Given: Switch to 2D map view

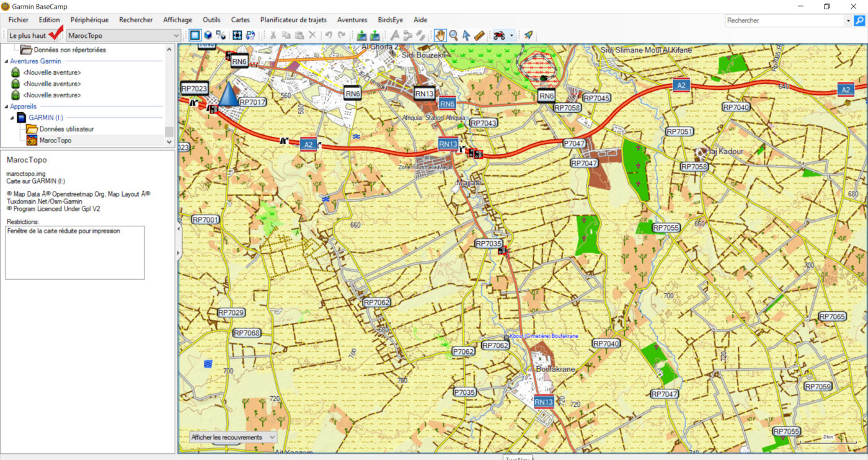Looking at the screenshot, I should 195,35.
